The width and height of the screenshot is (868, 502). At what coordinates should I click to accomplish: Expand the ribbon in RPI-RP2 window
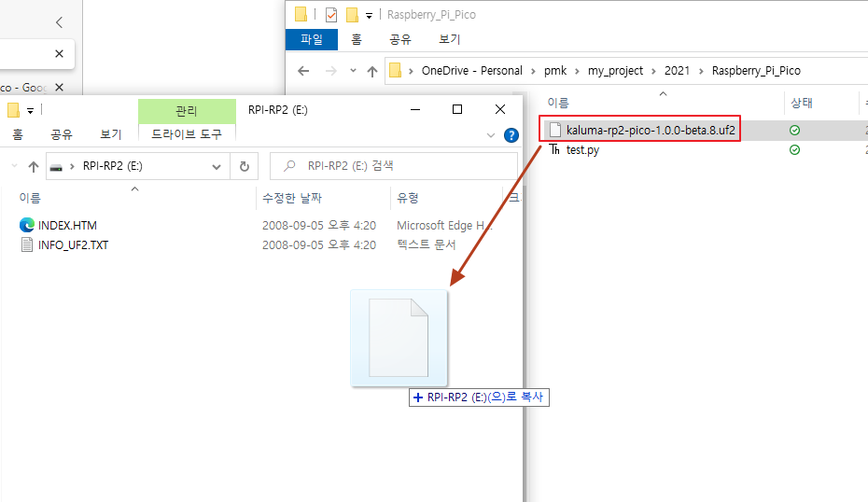490,135
